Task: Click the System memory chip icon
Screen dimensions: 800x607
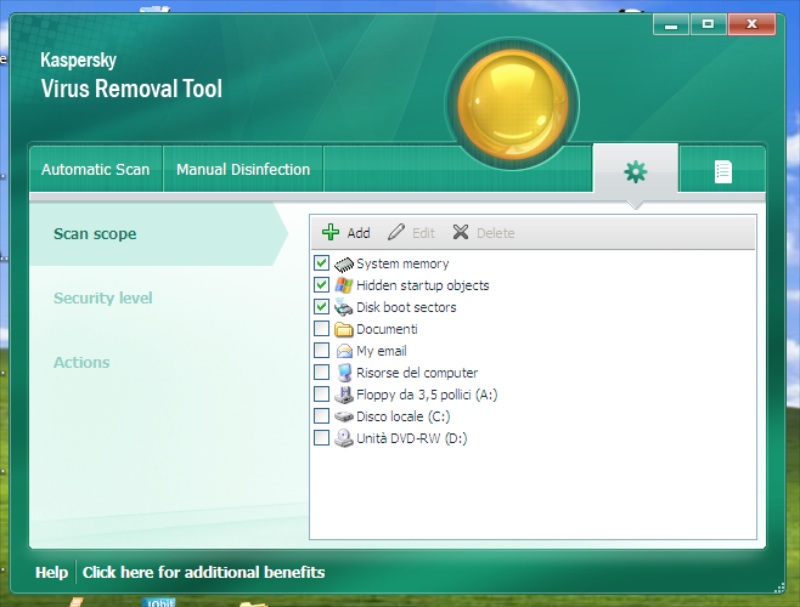Action: point(344,264)
